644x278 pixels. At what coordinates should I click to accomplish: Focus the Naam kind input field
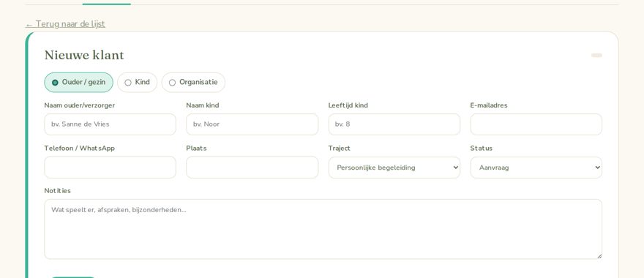[x=252, y=124]
